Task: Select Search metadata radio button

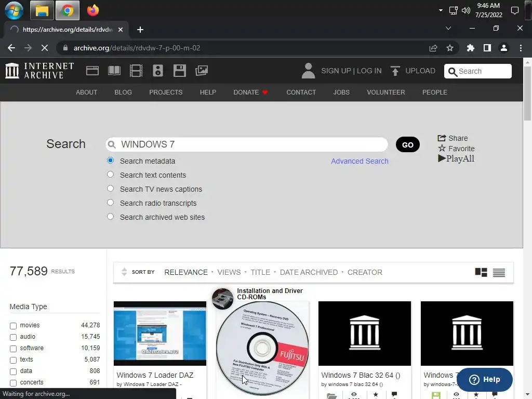Action: 110,160
